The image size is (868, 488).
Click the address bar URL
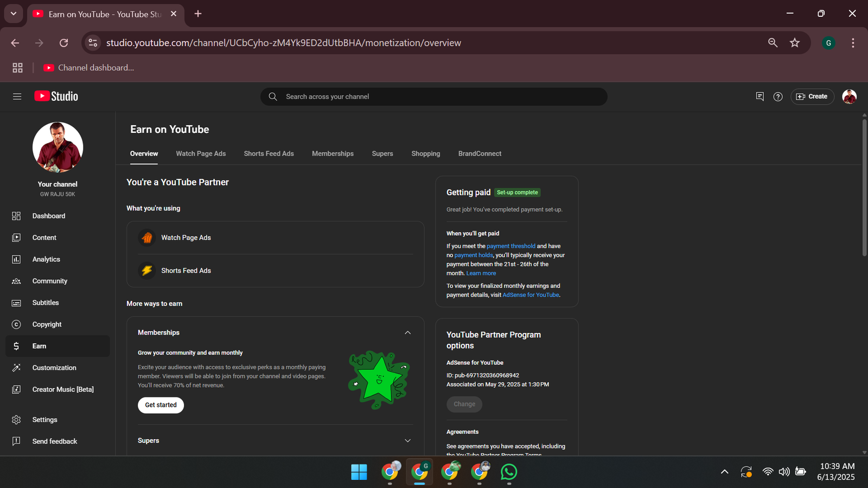[x=284, y=43]
